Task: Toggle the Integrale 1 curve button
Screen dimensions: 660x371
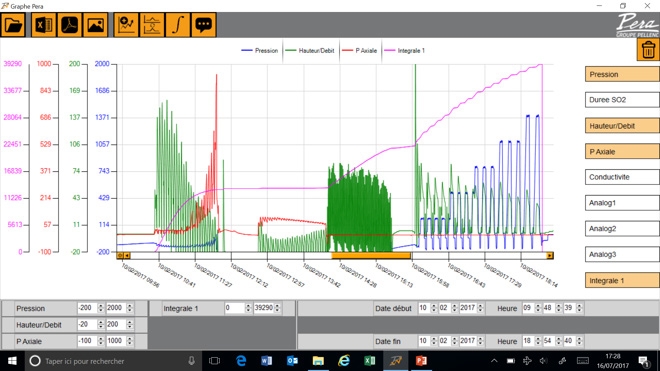Action: 622,280
